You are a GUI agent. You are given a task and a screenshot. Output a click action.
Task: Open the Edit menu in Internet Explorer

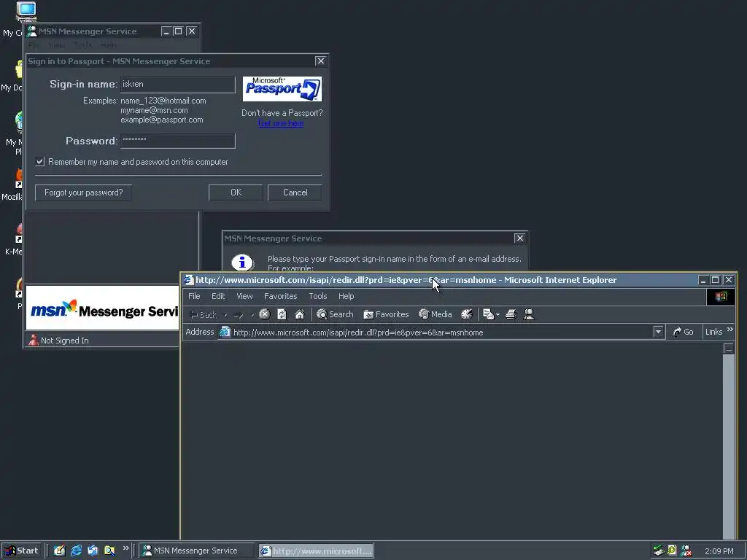(x=218, y=296)
